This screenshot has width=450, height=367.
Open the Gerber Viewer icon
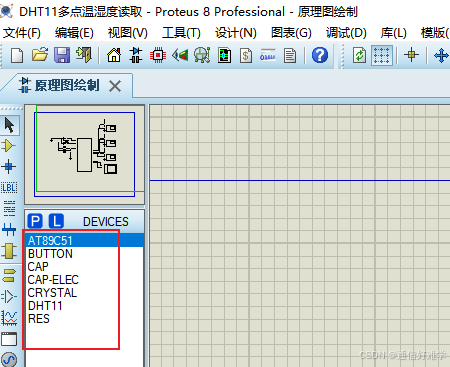click(x=202, y=55)
